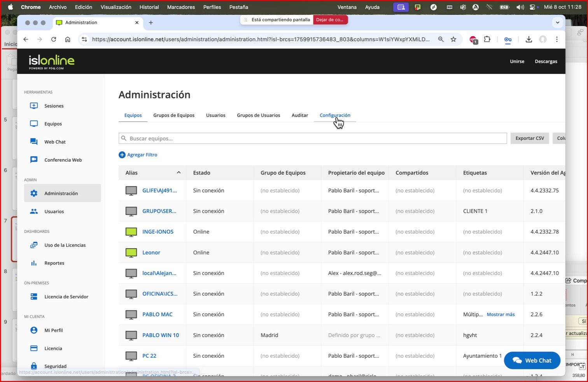Viewport: 588px width, 382px height.
Task: Click the green monitor icon for INGE-IONOS
Action: [131, 232]
